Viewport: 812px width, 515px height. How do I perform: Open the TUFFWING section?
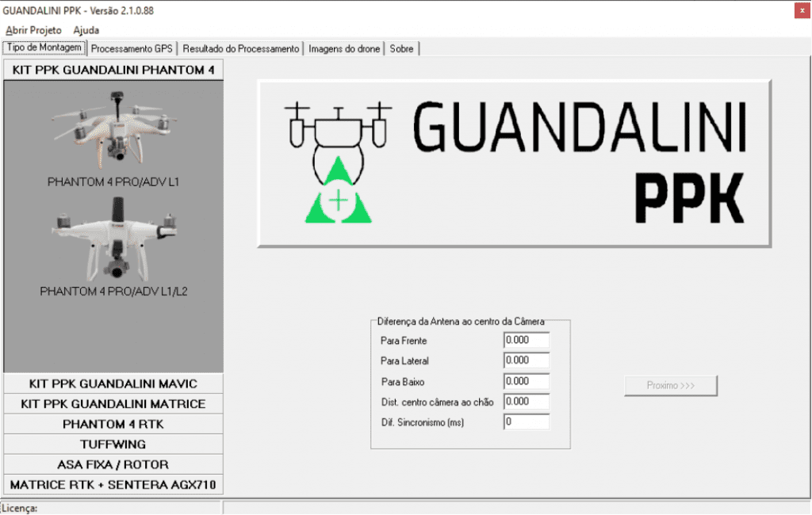113,444
